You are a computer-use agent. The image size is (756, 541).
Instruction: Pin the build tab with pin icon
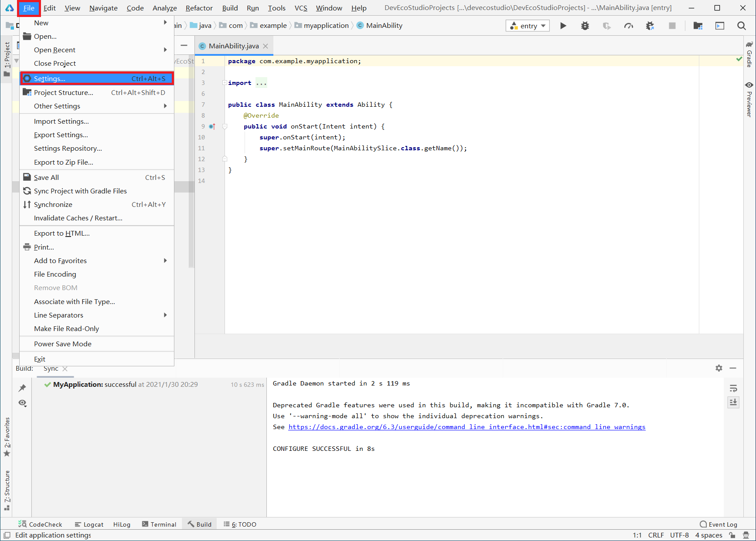tap(22, 388)
